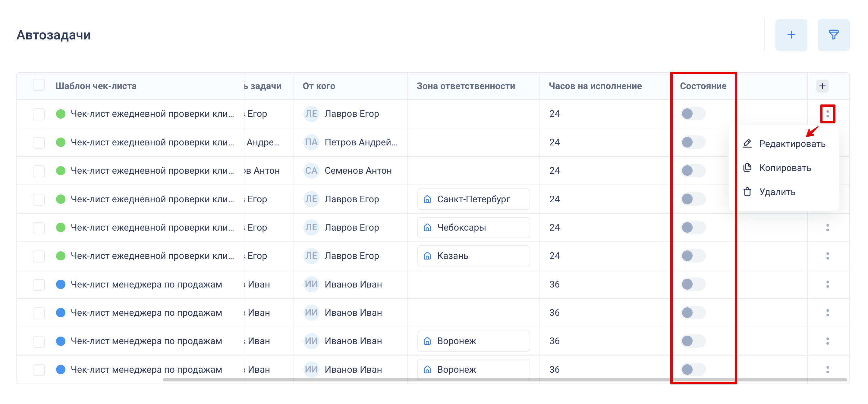Enable the state switch in the Петров Андрей row
The image size is (868, 404).
pos(693,142)
